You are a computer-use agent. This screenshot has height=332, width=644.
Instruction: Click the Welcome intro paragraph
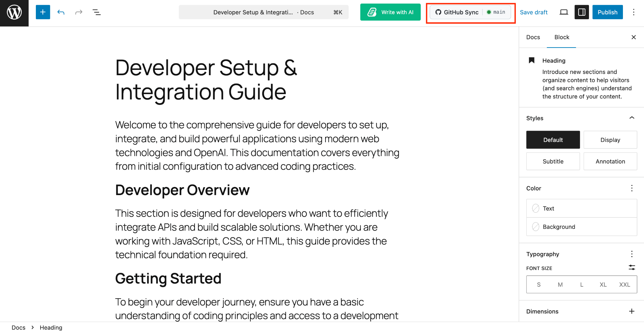257,145
